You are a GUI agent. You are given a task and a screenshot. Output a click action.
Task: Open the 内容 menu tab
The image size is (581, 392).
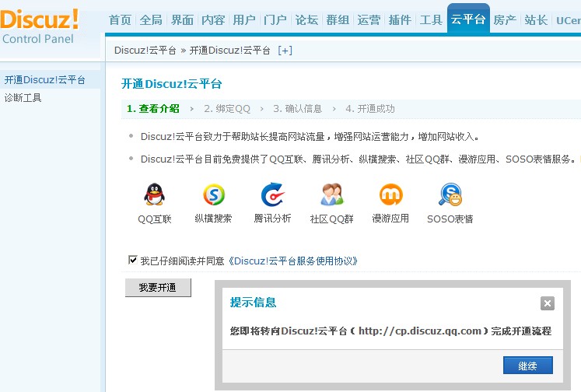213,19
